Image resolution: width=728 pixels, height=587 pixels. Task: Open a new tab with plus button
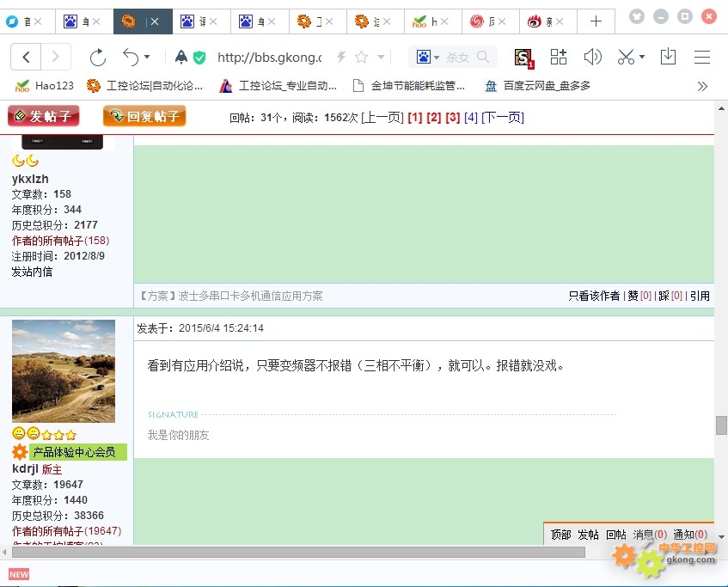(x=596, y=21)
